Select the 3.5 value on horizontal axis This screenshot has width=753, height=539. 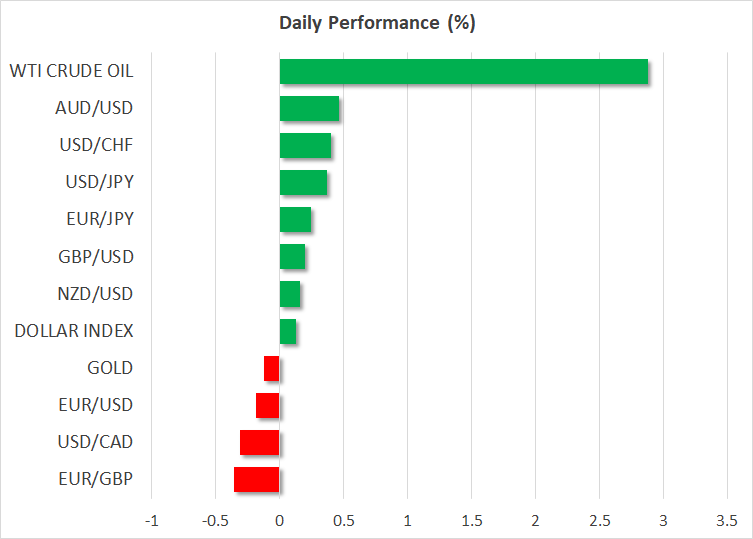(726, 521)
